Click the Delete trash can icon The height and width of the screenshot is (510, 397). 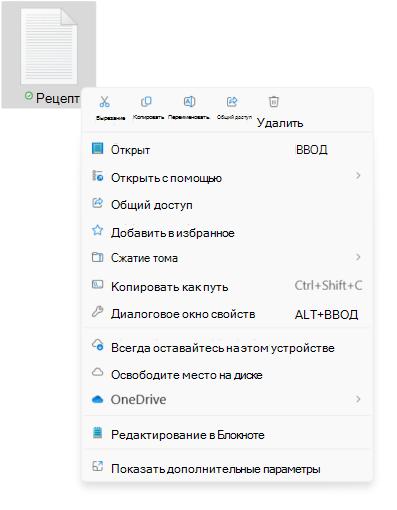coord(274,101)
